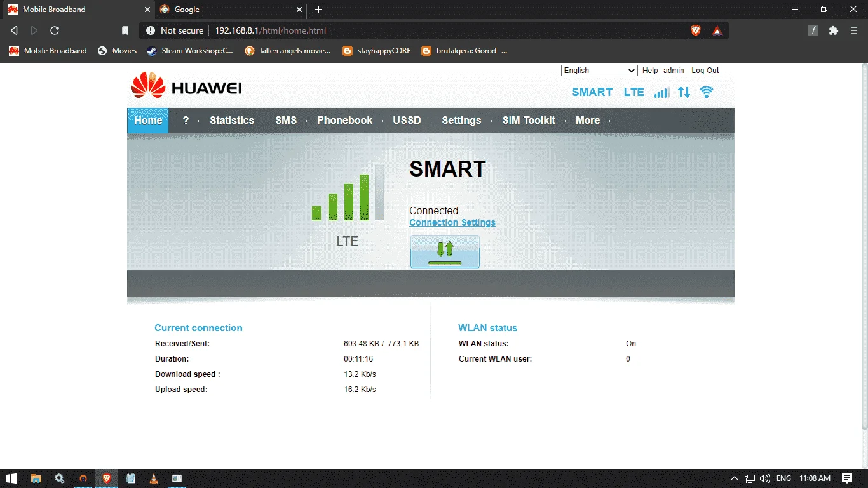Open the Notepad taskbar icon
The height and width of the screenshot is (488, 868).
coord(130,478)
